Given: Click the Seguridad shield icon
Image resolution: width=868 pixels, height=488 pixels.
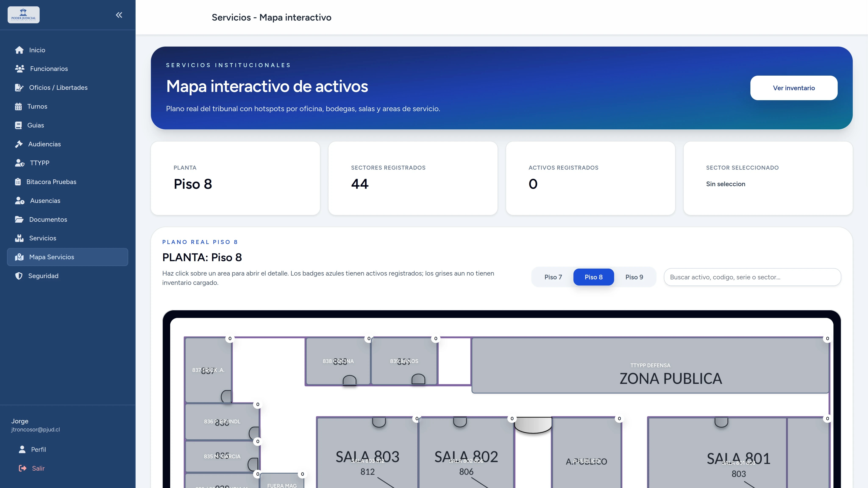Looking at the screenshot, I should [x=19, y=276].
